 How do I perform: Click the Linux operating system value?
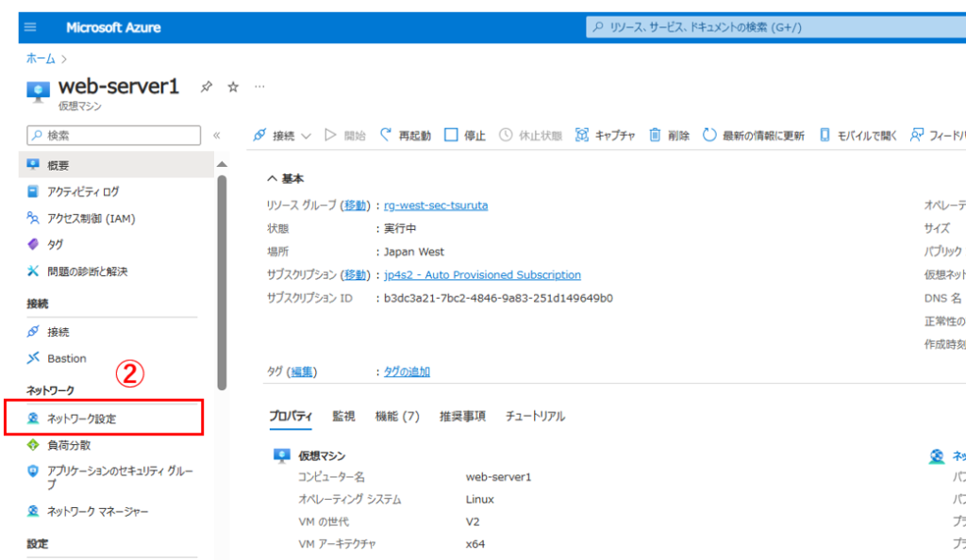(480, 500)
